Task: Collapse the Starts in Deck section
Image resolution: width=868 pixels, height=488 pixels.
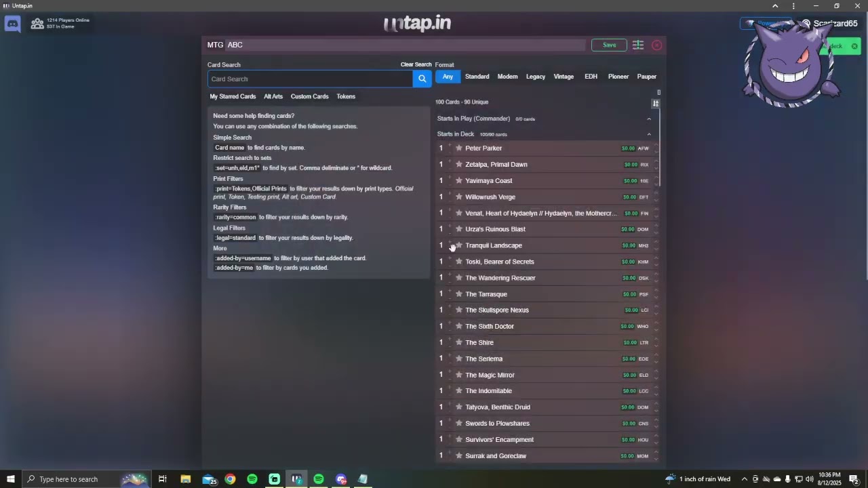Action: tap(648, 134)
